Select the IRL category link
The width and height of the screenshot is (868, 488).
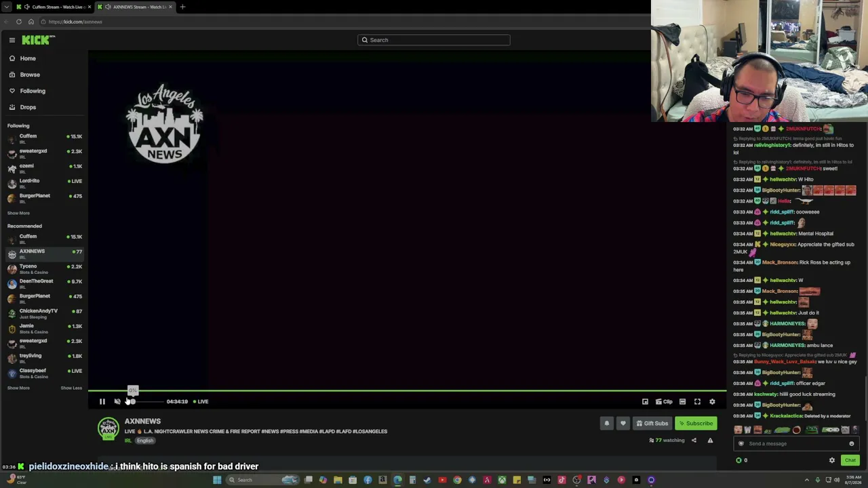[128, 441]
